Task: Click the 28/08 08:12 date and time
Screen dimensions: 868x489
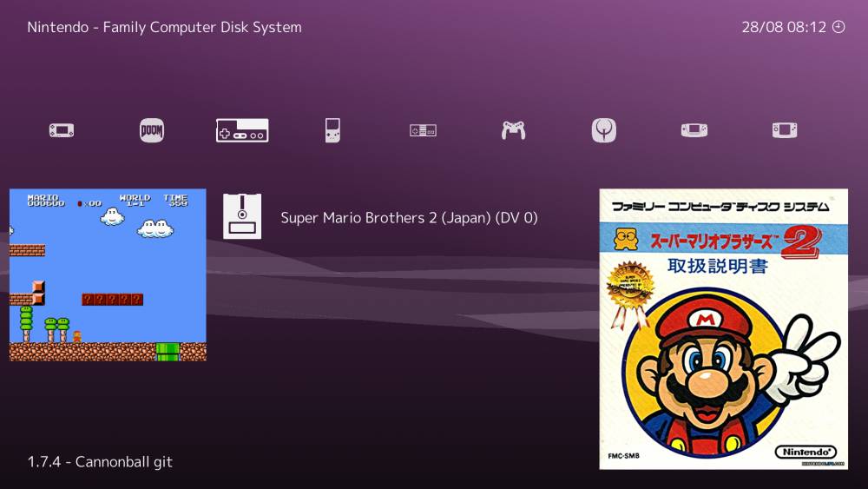Action: [x=784, y=27]
